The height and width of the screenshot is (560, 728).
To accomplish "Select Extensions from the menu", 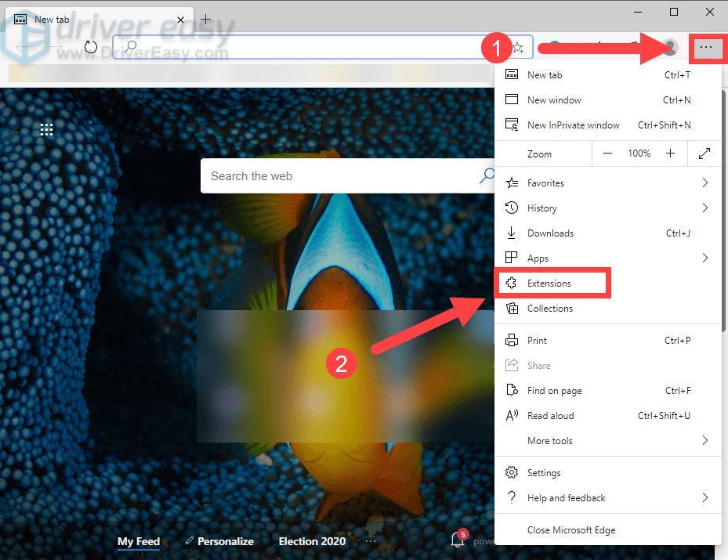I will point(550,284).
